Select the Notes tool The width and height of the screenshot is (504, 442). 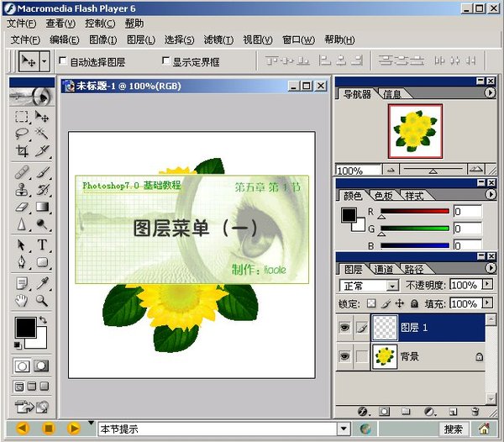point(22,283)
